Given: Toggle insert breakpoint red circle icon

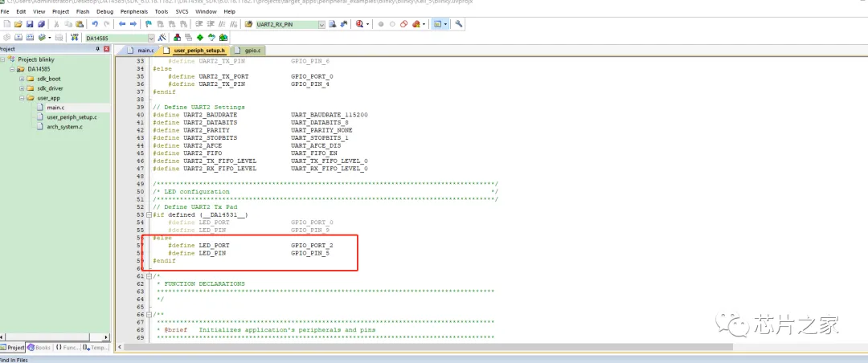Looking at the screenshot, I should (x=380, y=24).
